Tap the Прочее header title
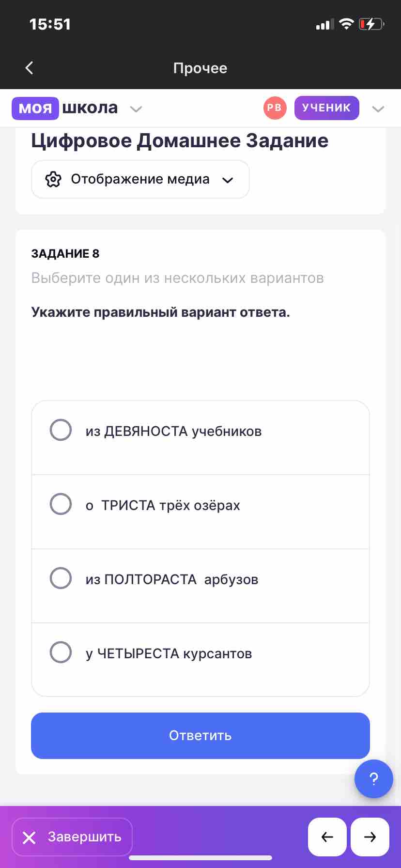401x868 pixels. pyautogui.click(x=200, y=68)
